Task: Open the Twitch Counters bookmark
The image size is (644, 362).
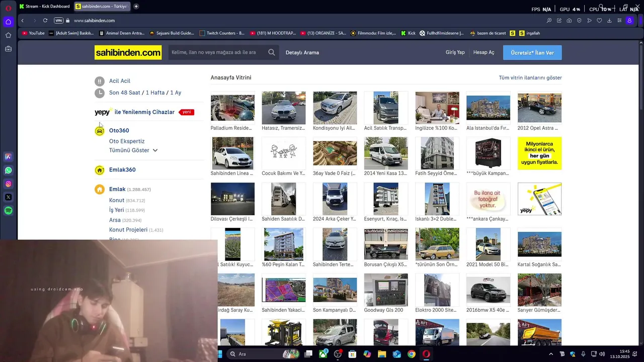Action: (222, 33)
